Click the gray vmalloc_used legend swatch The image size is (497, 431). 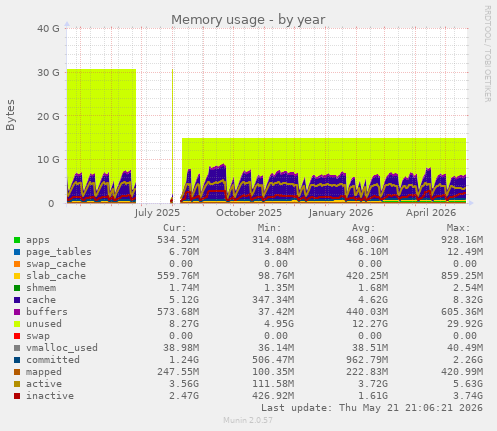click(17, 348)
